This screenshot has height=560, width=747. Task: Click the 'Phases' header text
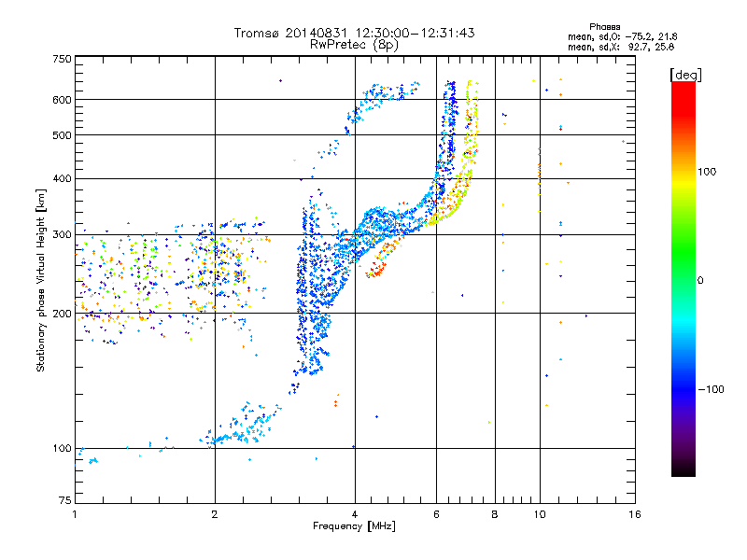[x=604, y=27]
